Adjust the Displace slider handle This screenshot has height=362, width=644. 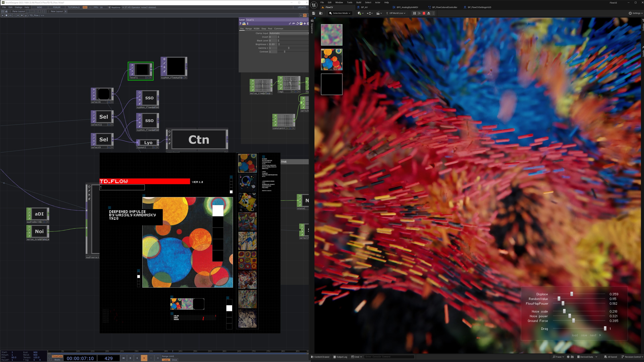(572, 294)
